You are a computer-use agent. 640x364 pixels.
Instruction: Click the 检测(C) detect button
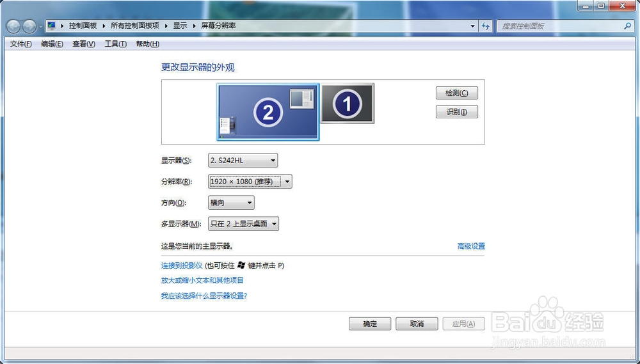coord(457,93)
